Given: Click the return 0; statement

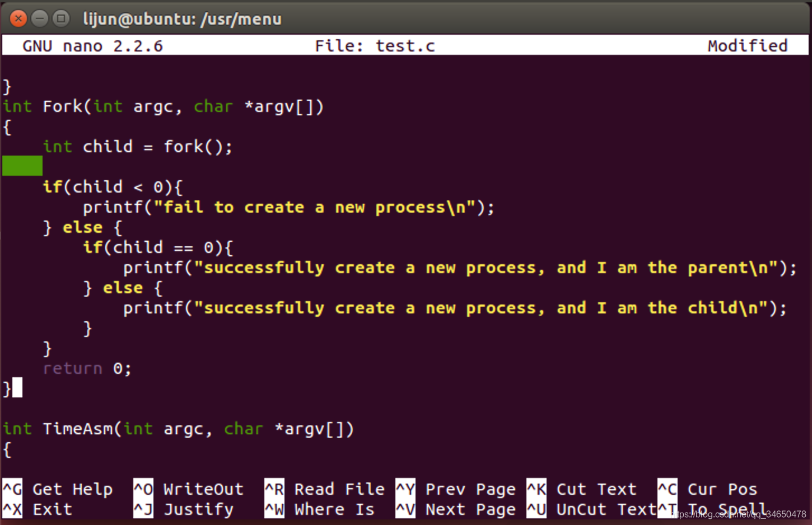Looking at the screenshot, I should (87, 368).
